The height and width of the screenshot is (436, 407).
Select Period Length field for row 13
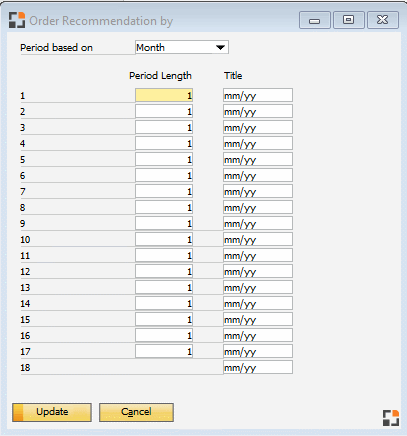pyautogui.click(x=164, y=287)
